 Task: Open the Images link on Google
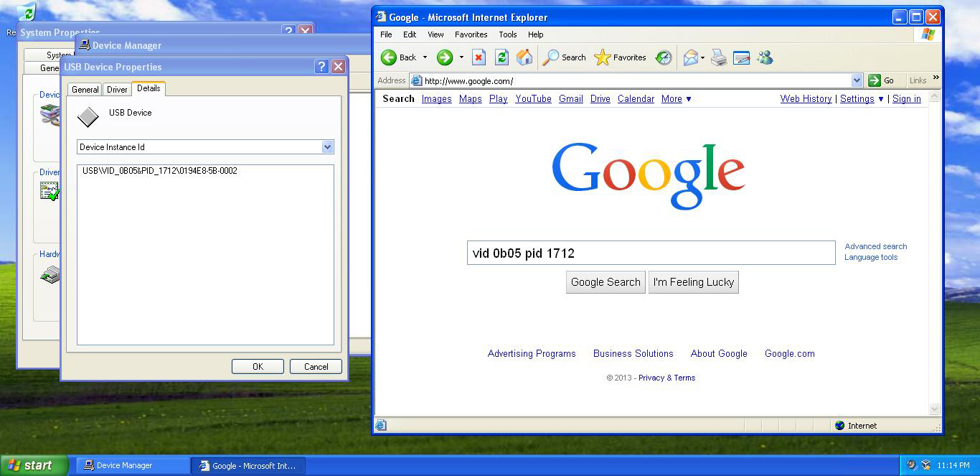(x=437, y=99)
